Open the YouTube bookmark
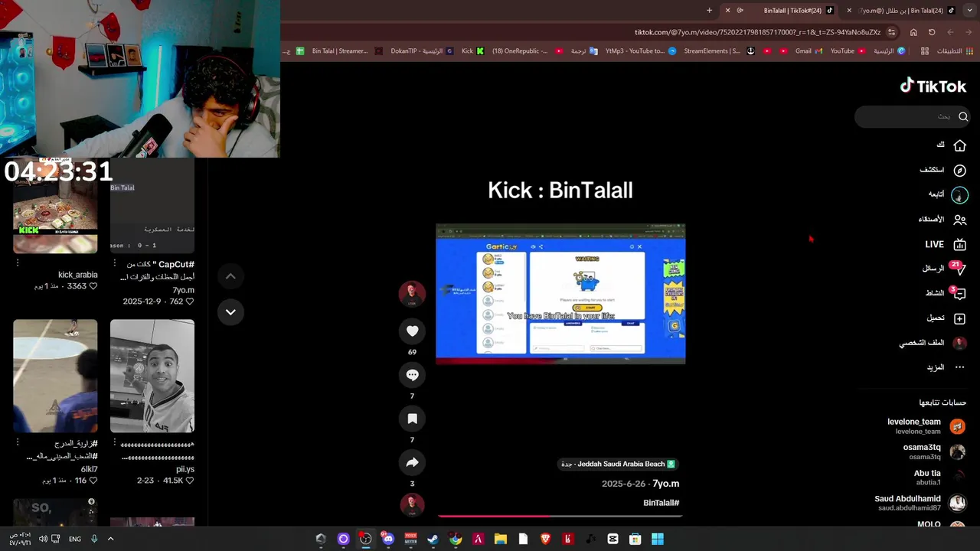The image size is (980, 551). click(x=848, y=51)
